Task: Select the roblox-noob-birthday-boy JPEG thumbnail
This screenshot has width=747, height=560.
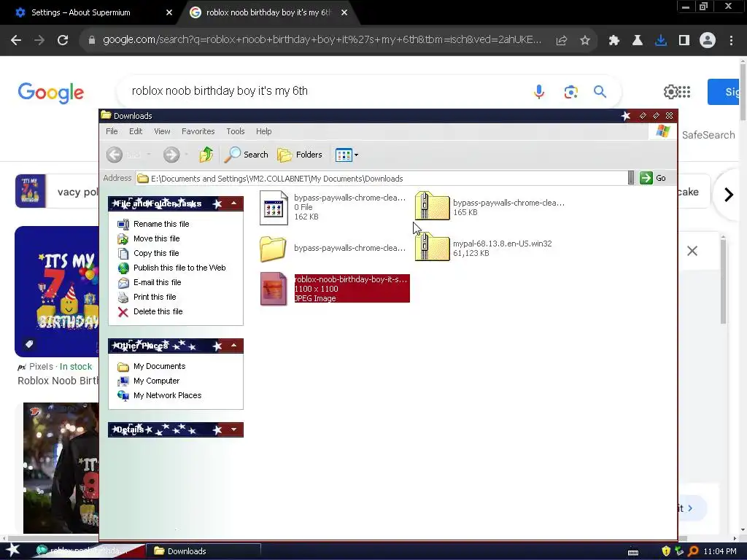Action: [x=274, y=289]
